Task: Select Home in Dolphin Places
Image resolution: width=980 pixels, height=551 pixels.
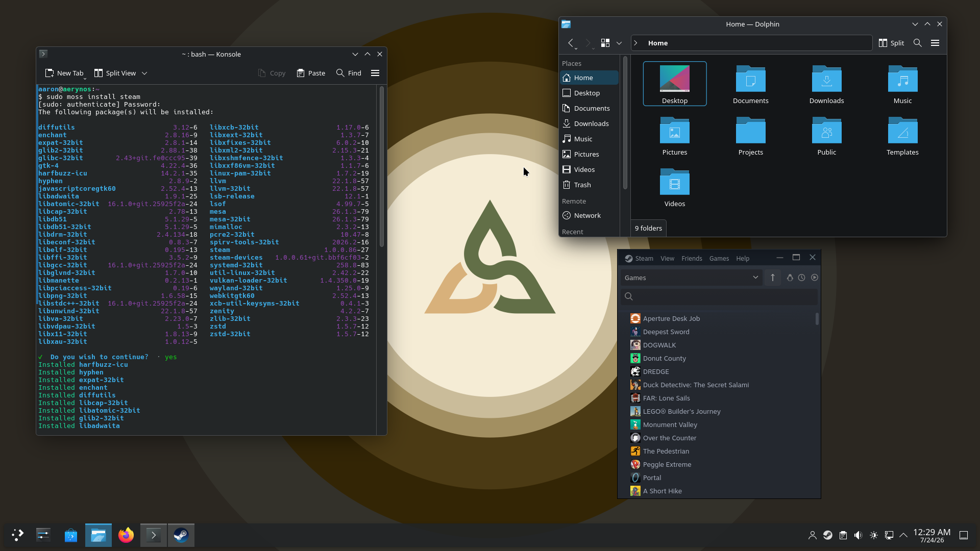Action: (x=589, y=78)
